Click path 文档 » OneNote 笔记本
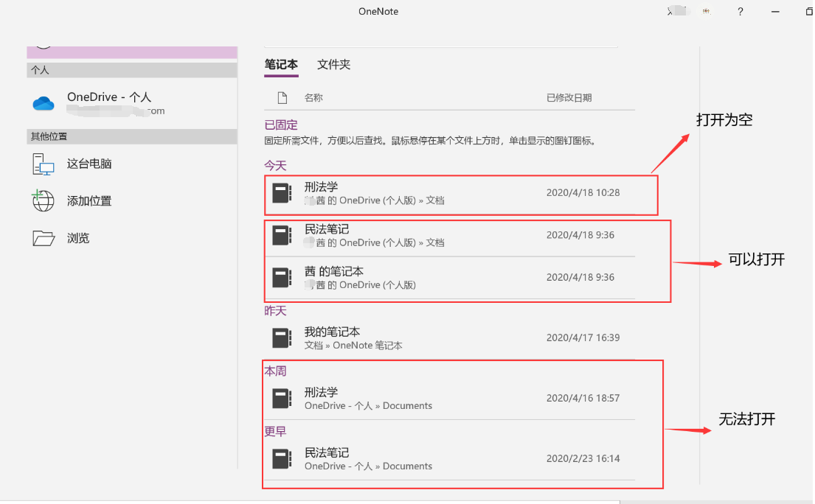815x504 pixels. click(353, 346)
